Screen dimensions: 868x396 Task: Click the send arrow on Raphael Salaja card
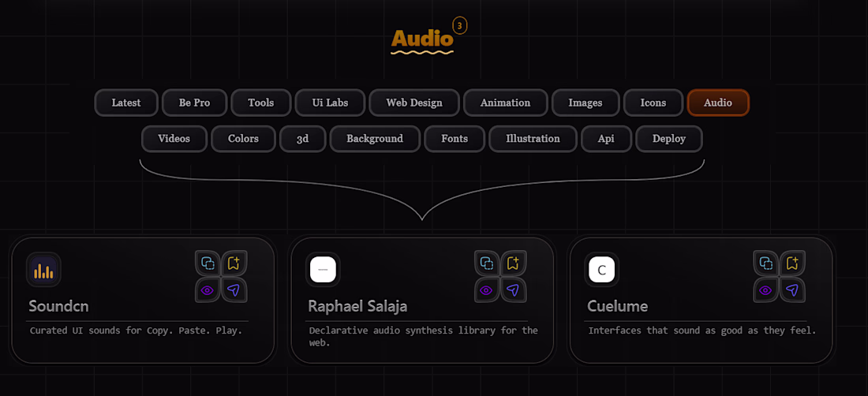[513, 290]
